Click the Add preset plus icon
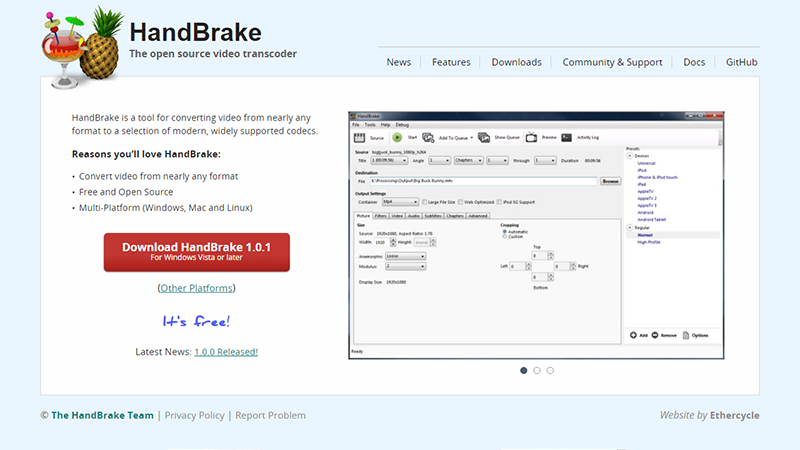Image resolution: width=800 pixels, height=450 pixels. (633, 335)
